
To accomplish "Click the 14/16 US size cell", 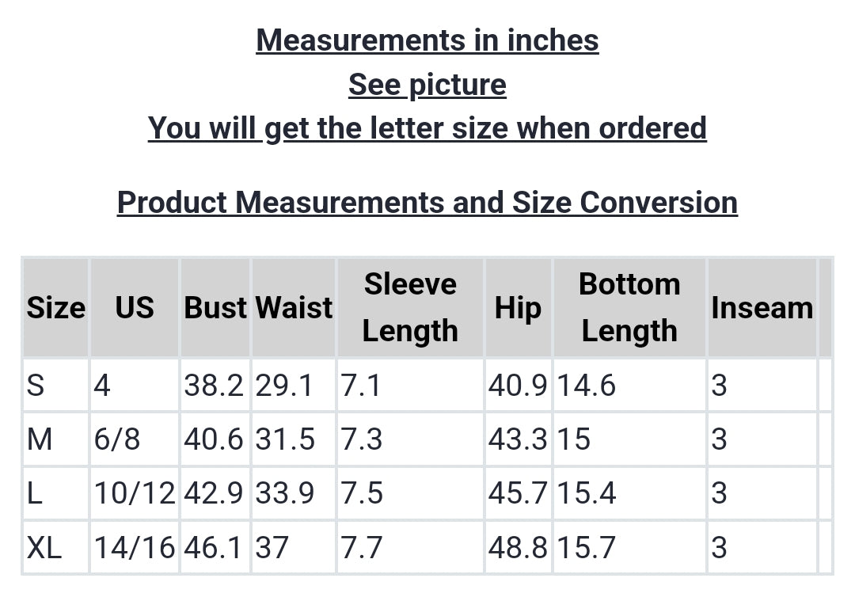I will point(135,547).
